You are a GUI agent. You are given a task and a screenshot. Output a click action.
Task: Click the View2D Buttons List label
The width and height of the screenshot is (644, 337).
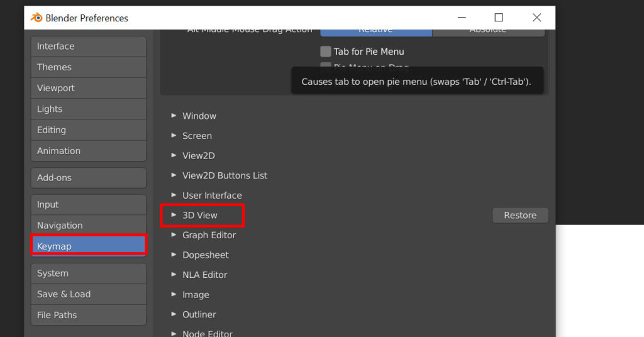tap(225, 175)
